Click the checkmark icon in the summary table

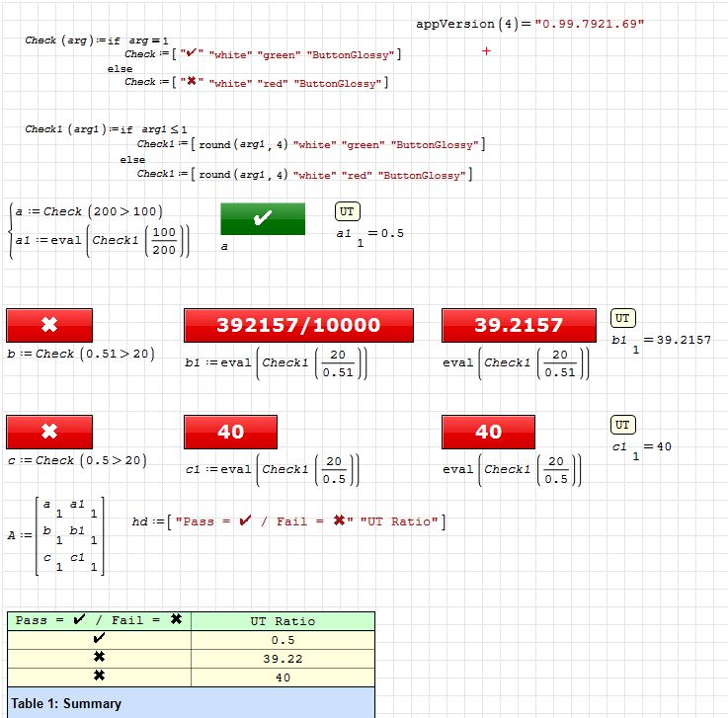(x=99, y=639)
